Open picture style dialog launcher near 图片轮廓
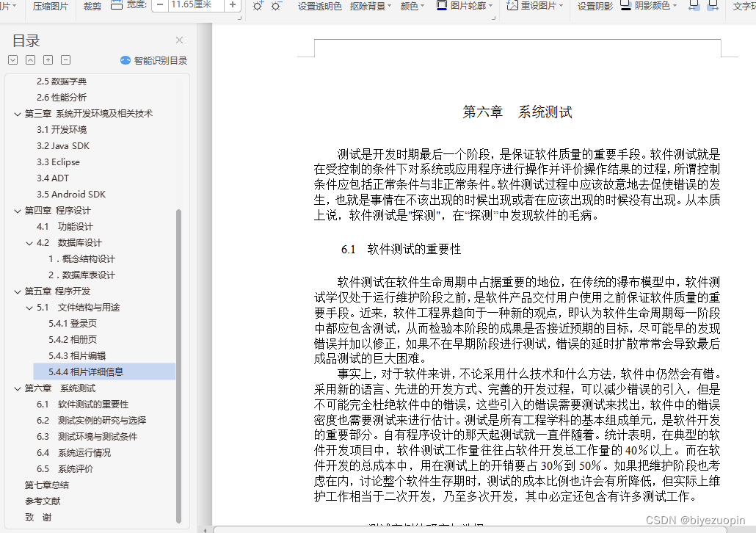This screenshot has width=756, height=533. coord(493,18)
